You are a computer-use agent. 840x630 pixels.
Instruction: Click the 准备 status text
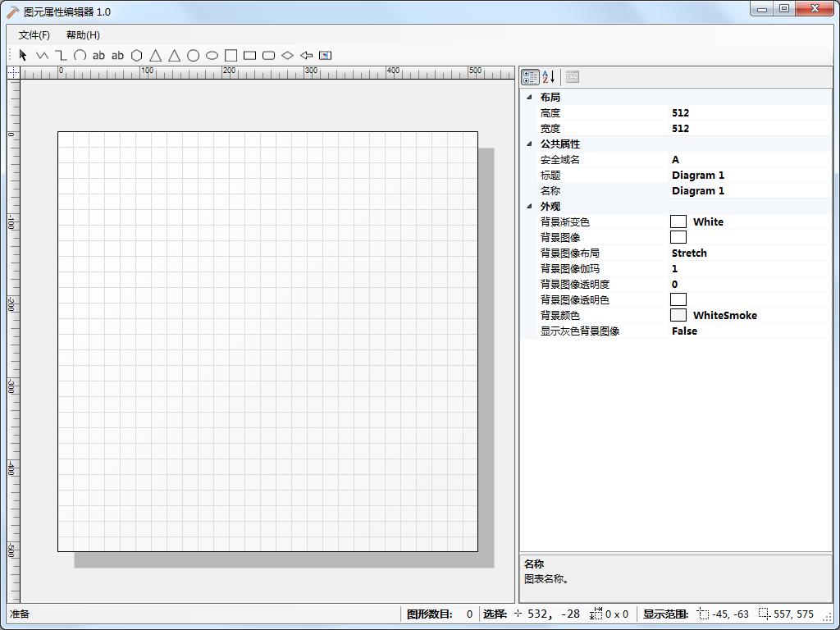[x=20, y=614]
